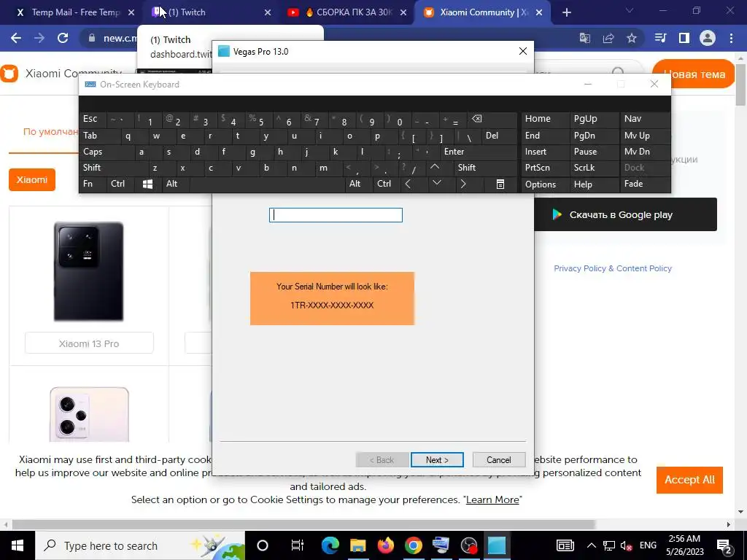
Task: Click Cancel in the Vegas Pro dialog
Action: (x=499, y=459)
